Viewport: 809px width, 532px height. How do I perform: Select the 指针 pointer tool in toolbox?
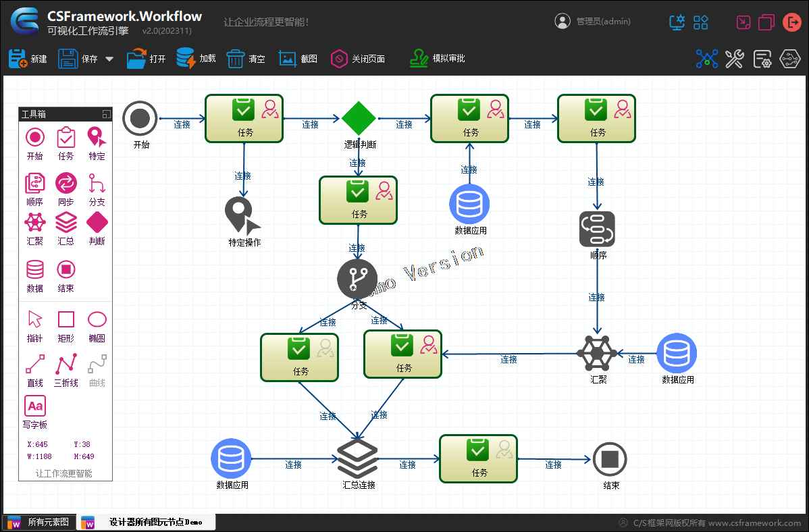(x=34, y=319)
